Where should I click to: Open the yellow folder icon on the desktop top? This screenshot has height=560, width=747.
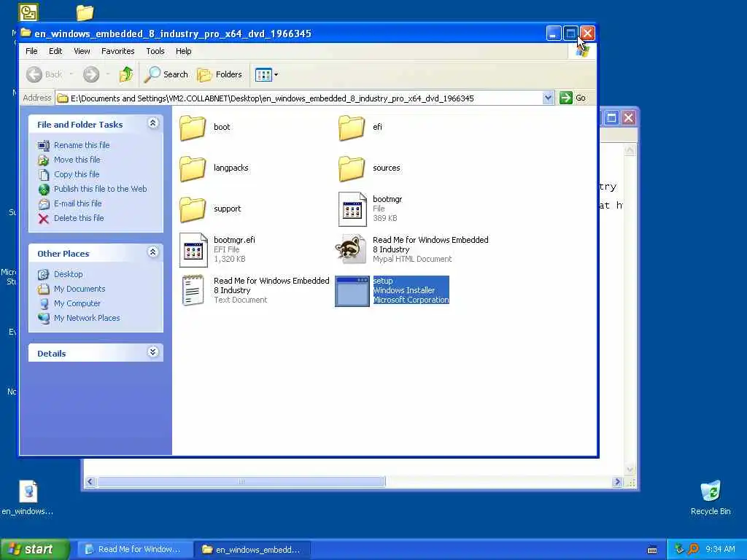point(85,13)
